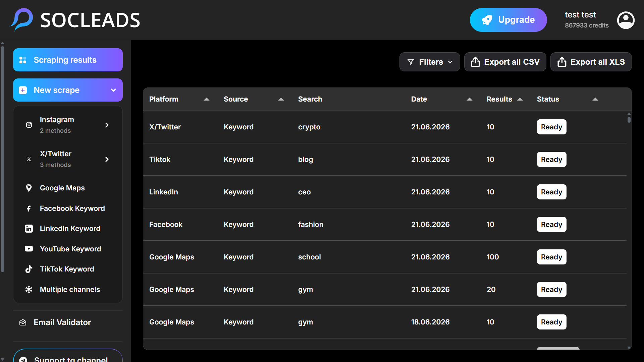Click the 'fashion' search cell
Image resolution: width=644 pixels, height=362 pixels.
[311, 225]
